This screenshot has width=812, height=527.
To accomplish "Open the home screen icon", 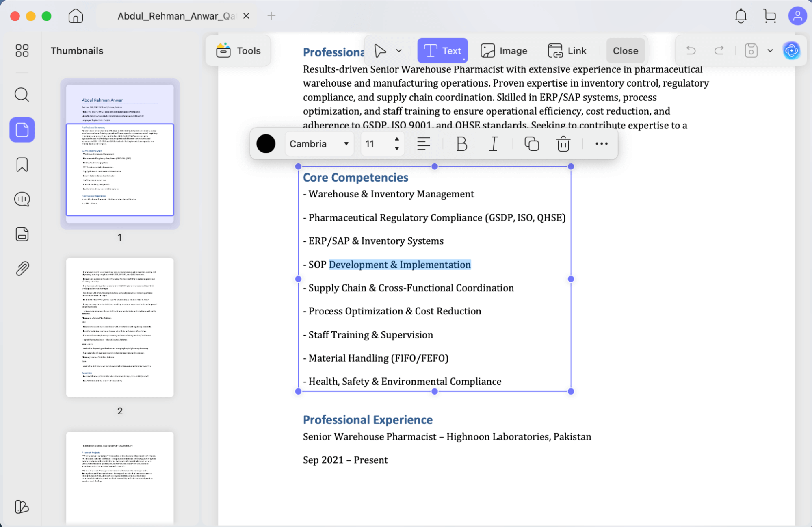I will (x=76, y=16).
